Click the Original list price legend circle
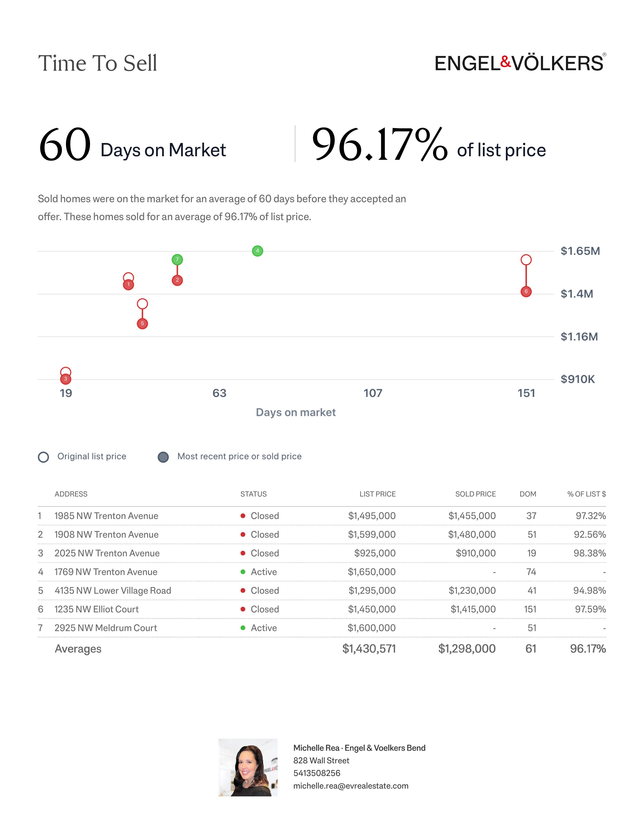This screenshot has height=833, width=644. click(x=43, y=457)
